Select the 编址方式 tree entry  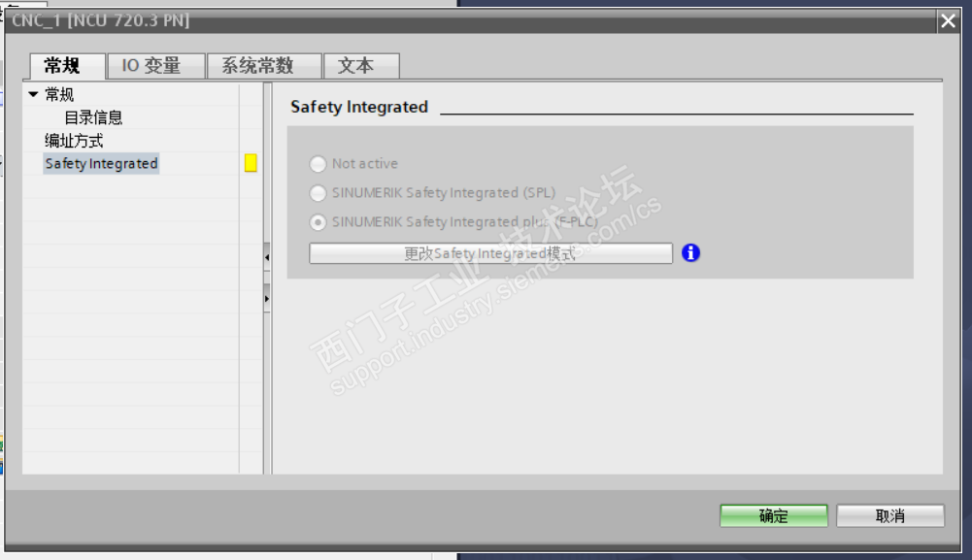[74, 141]
